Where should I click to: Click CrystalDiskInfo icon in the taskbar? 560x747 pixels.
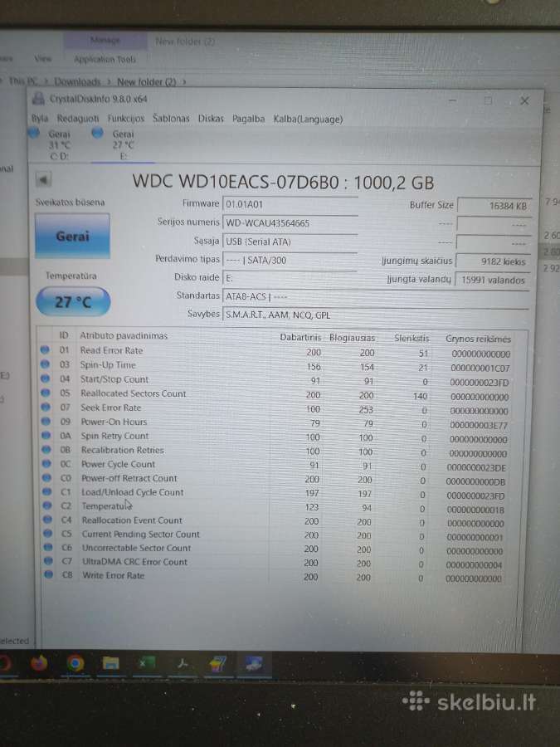253,663
